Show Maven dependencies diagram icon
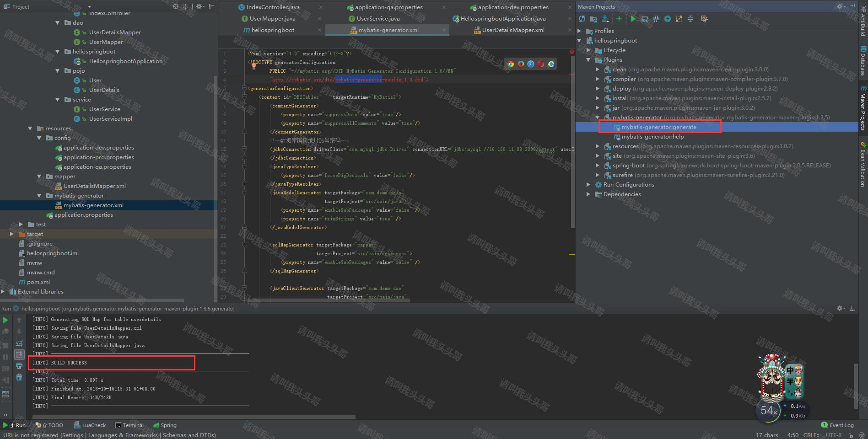 pos(679,19)
